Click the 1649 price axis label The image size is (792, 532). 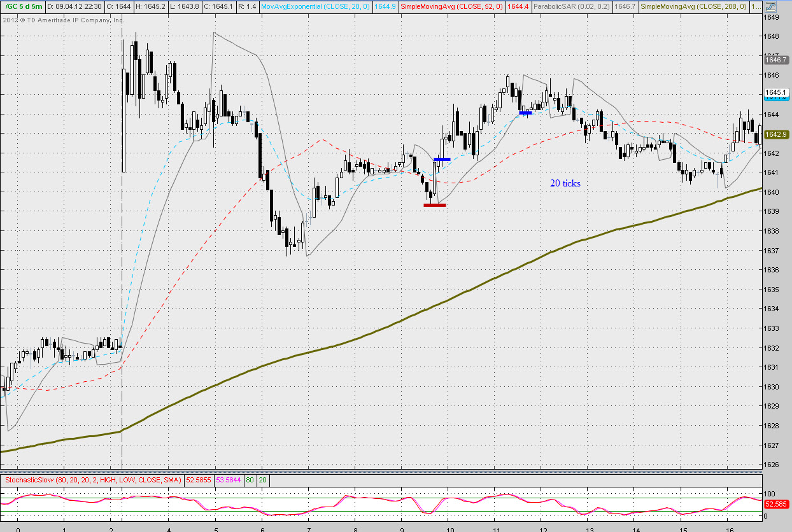coord(772,17)
